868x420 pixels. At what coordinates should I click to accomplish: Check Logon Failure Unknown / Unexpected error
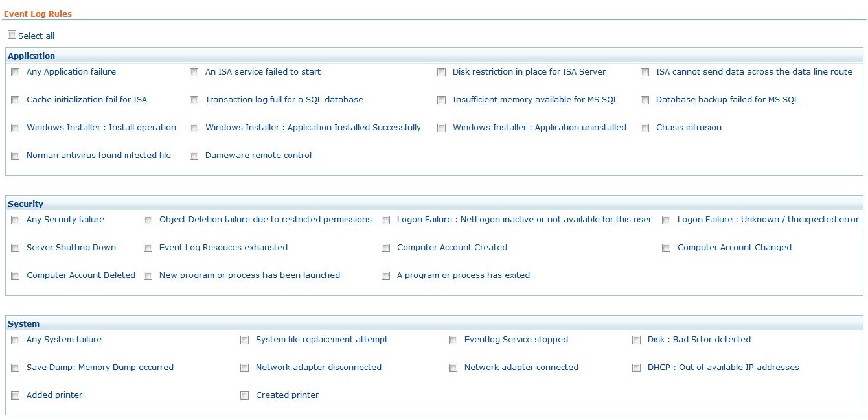point(667,220)
